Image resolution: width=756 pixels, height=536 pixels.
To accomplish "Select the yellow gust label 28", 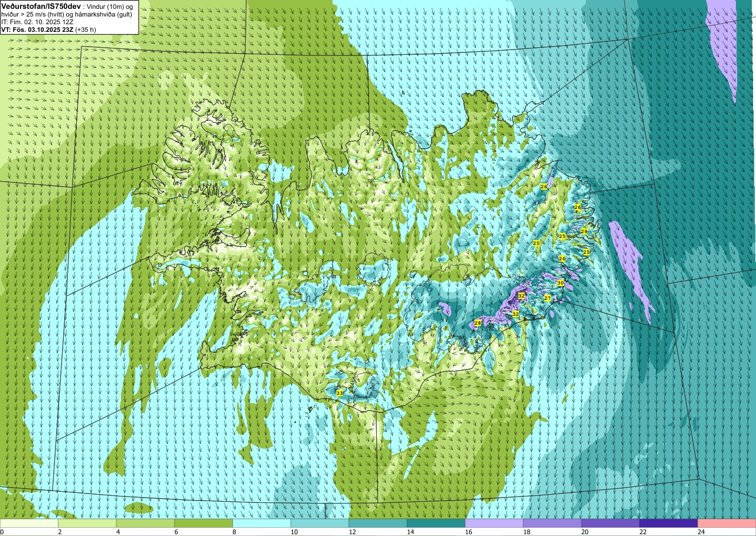I will pyautogui.click(x=478, y=323).
